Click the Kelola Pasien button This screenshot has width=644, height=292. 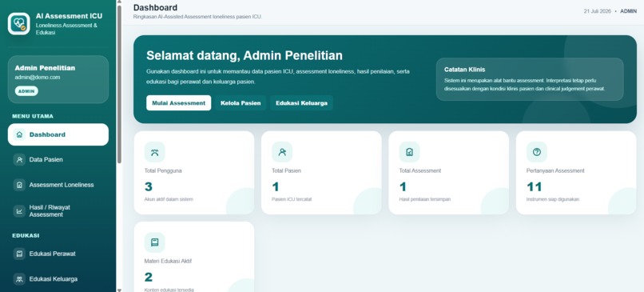[x=241, y=103]
